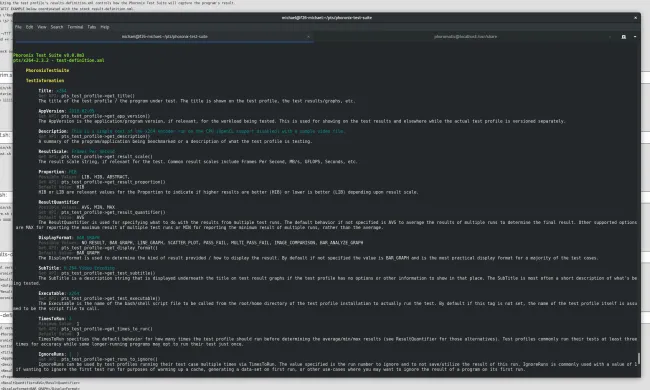Open the View menu
This screenshot has width=650, height=390.
pos(42,27)
